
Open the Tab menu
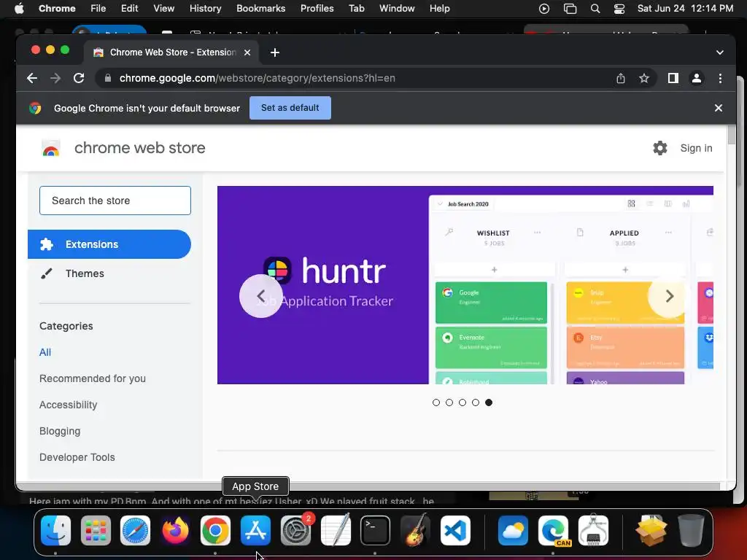356,8
